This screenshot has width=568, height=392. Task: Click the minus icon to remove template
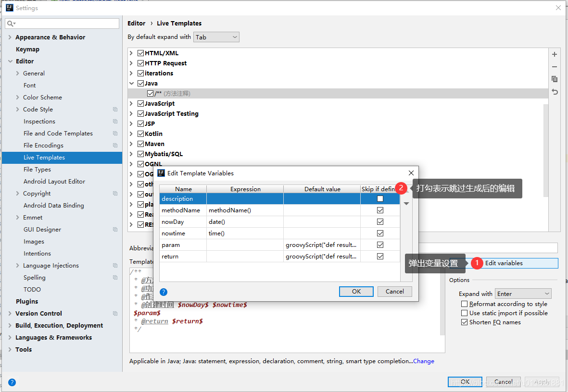tap(554, 67)
